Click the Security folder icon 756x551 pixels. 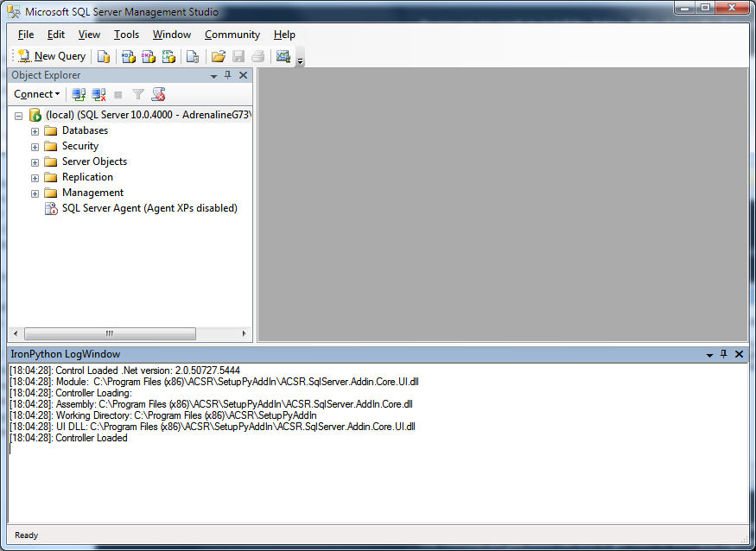point(51,146)
